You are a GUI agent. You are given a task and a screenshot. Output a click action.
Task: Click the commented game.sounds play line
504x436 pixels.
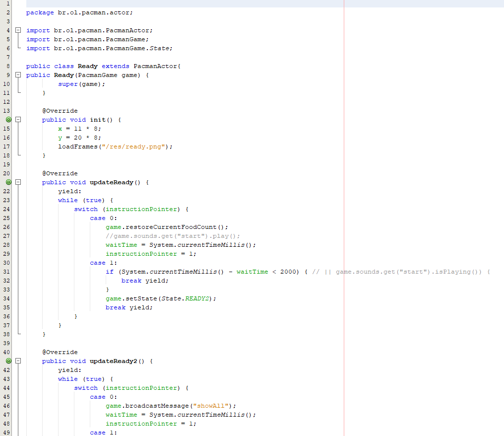[x=173, y=236]
